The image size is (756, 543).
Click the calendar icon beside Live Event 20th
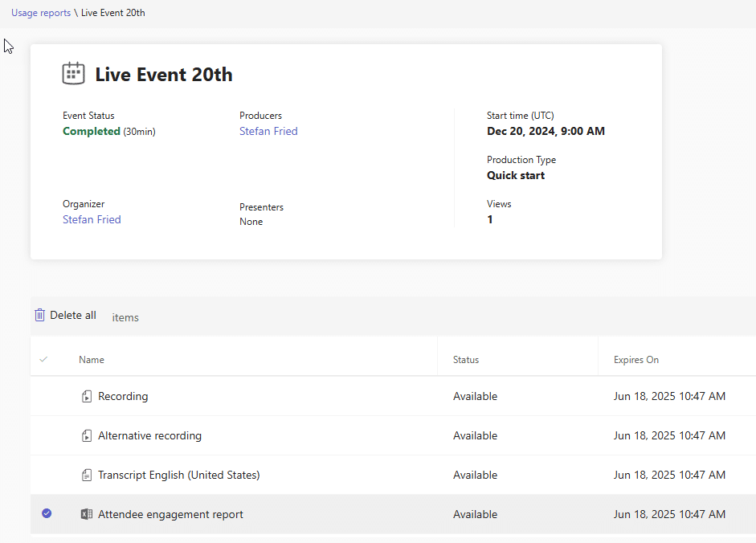point(73,74)
